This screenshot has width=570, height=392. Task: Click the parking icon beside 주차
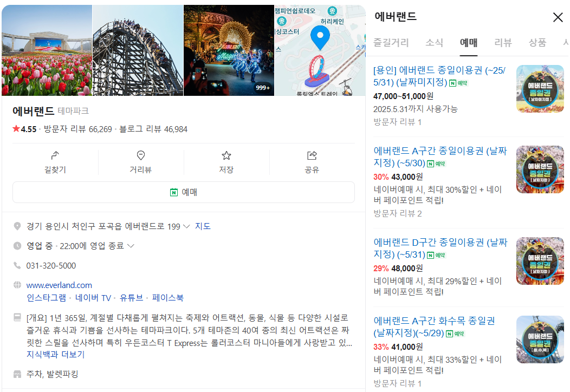17,374
